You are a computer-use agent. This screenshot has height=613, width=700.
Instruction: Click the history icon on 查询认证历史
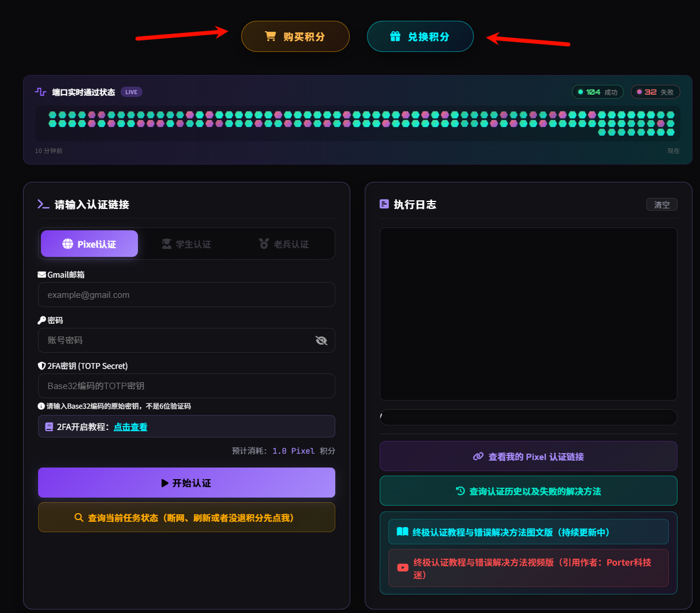pyautogui.click(x=461, y=491)
